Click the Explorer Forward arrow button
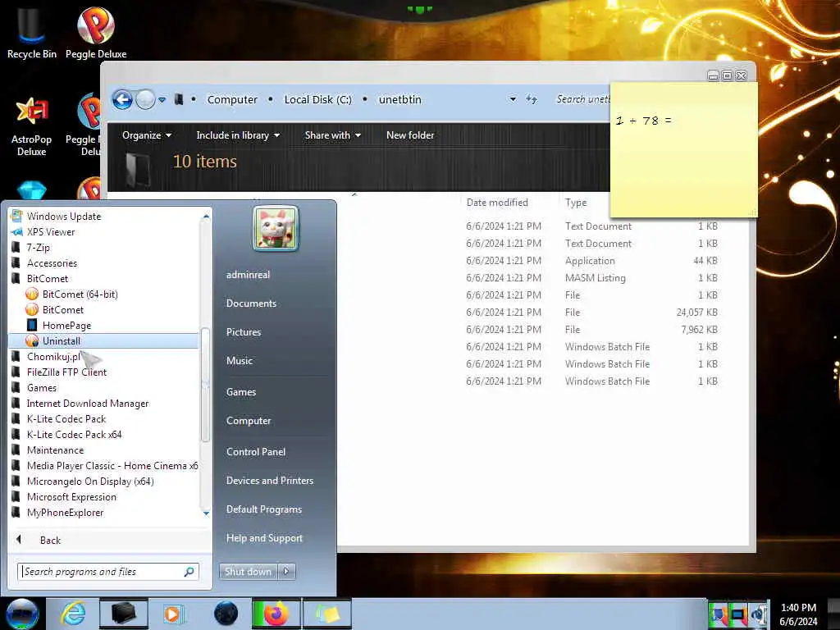 (x=145, y=99)
